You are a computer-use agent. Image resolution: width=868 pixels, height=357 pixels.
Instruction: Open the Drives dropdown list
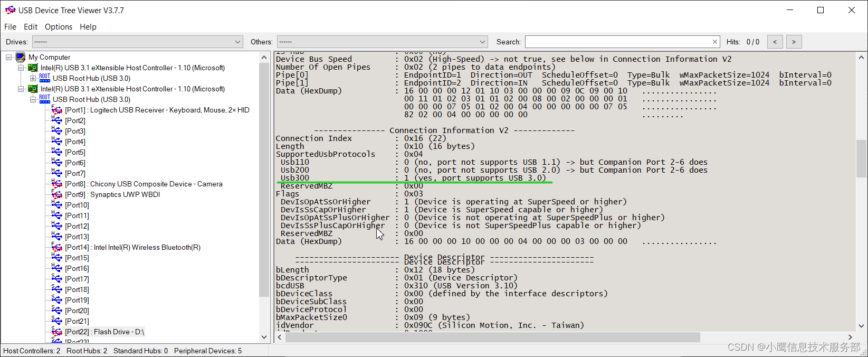(x=137, y=42)
